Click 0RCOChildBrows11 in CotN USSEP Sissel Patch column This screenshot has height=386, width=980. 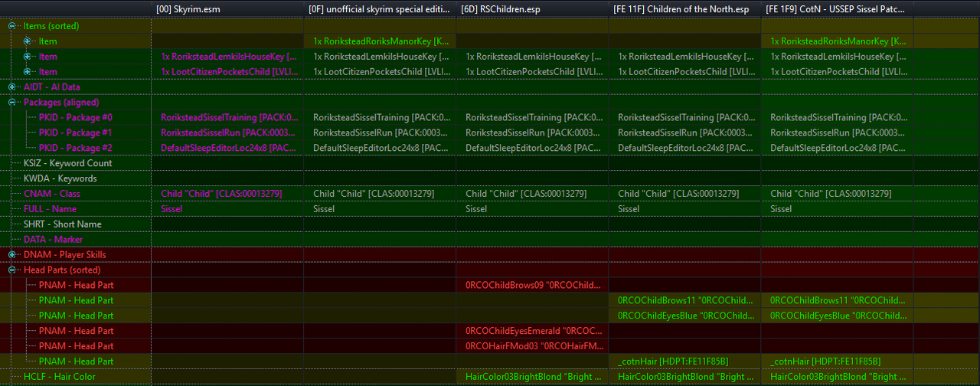coord(839,301)
